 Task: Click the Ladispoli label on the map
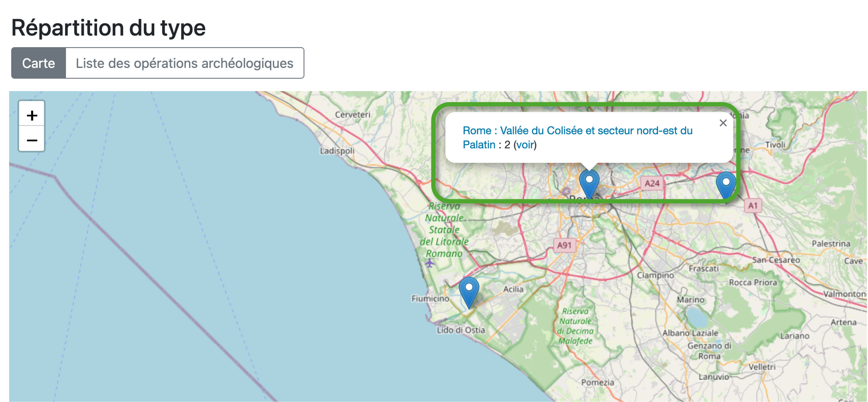tap(337, 150)
